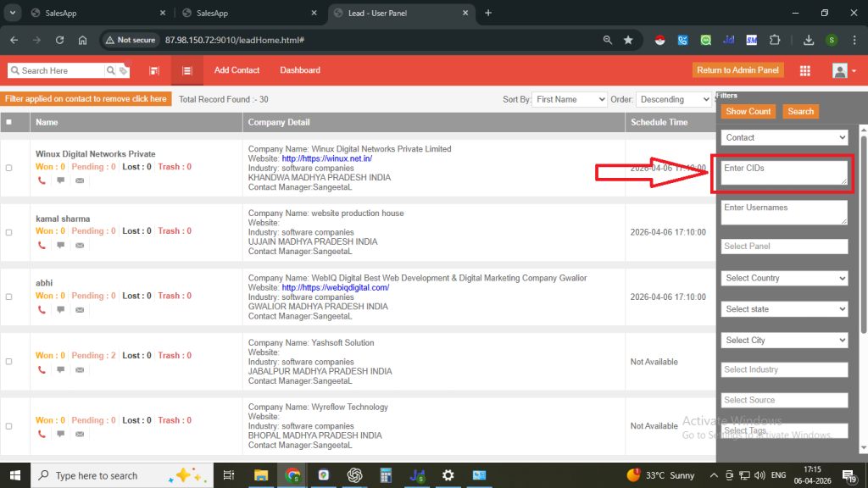
Task: Click into the Enter CIDs text field
Action: point(783,172)
